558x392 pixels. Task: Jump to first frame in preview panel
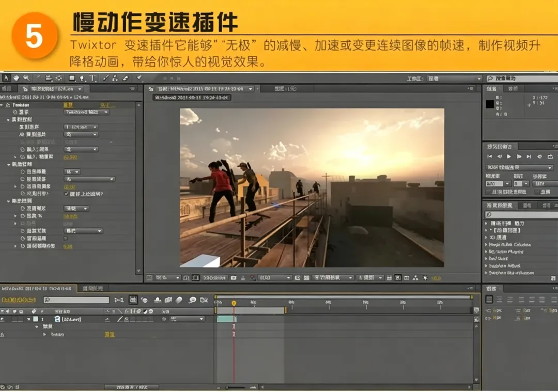tap(490, 156)
